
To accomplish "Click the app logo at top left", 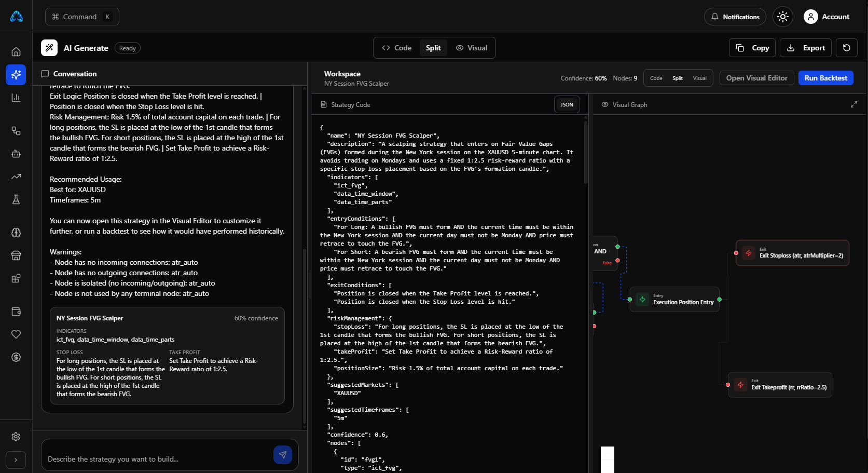I will coord(17,17).
